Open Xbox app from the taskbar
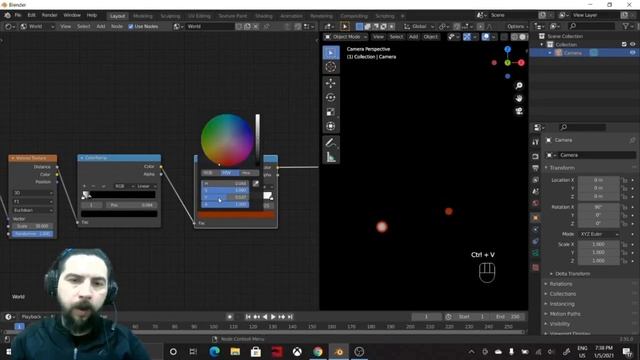 click(297, 351)
